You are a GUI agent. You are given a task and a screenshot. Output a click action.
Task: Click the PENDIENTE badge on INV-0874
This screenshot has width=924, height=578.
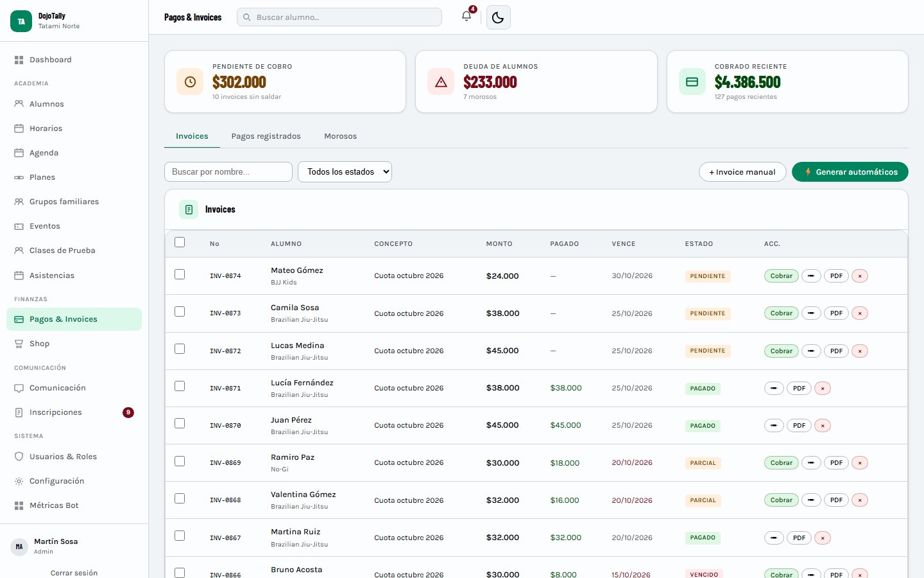[708, 276]
